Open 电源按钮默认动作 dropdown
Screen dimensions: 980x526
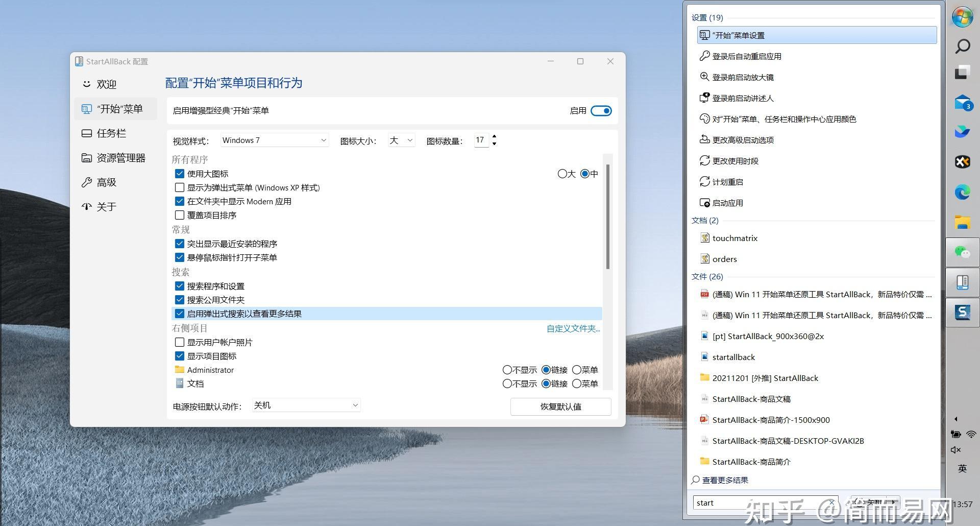point(306,405)
